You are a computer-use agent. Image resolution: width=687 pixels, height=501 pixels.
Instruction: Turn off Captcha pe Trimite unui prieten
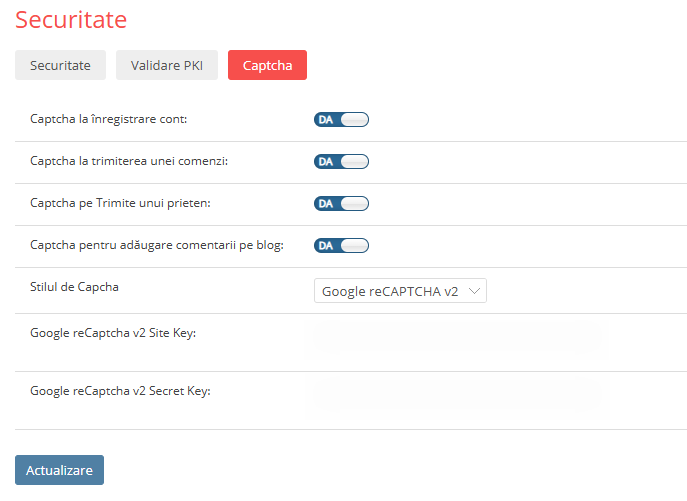pos(342,204)
